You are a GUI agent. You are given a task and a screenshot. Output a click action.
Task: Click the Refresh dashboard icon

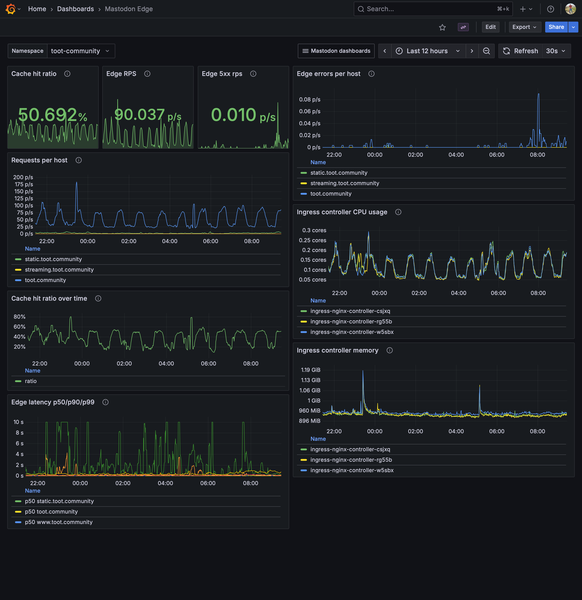506,51
